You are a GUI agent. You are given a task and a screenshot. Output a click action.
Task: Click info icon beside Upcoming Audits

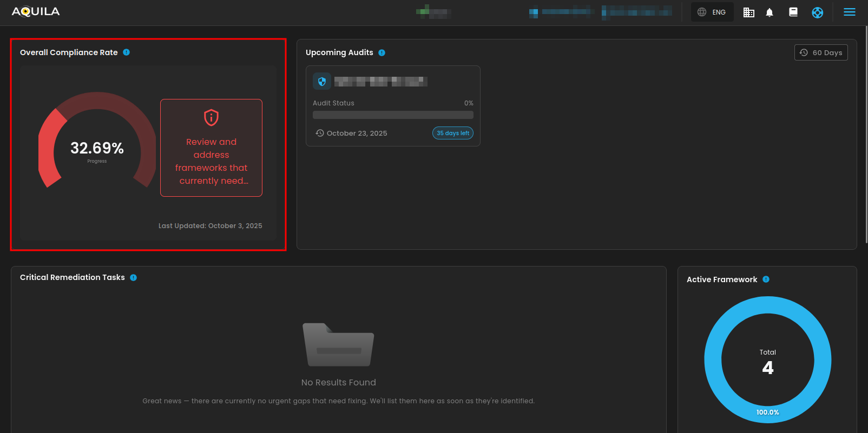coord(382,53)
